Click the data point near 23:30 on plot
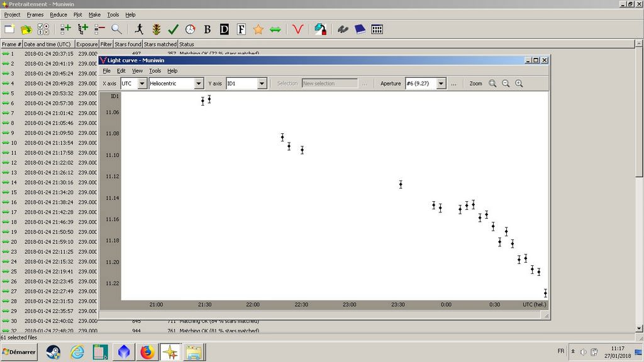 pos(401,184)
